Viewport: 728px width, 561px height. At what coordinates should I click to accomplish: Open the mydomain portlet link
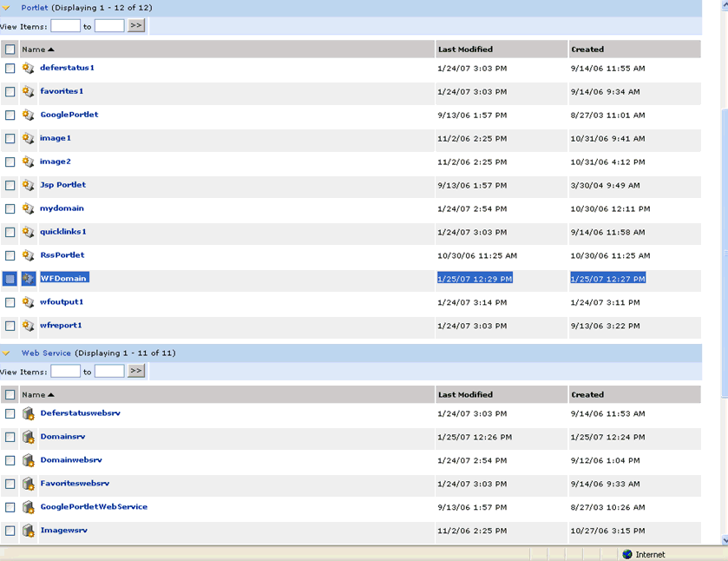(x=62, y=208)
